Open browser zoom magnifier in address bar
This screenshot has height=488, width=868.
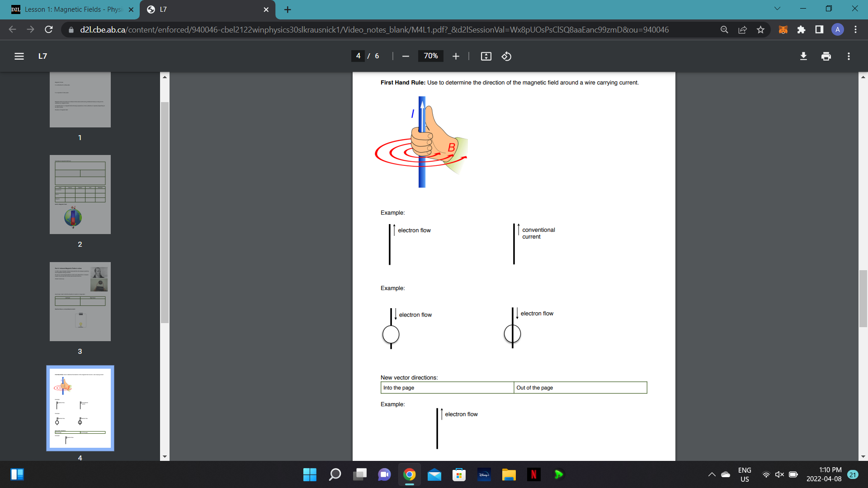(x=724, y=29)
